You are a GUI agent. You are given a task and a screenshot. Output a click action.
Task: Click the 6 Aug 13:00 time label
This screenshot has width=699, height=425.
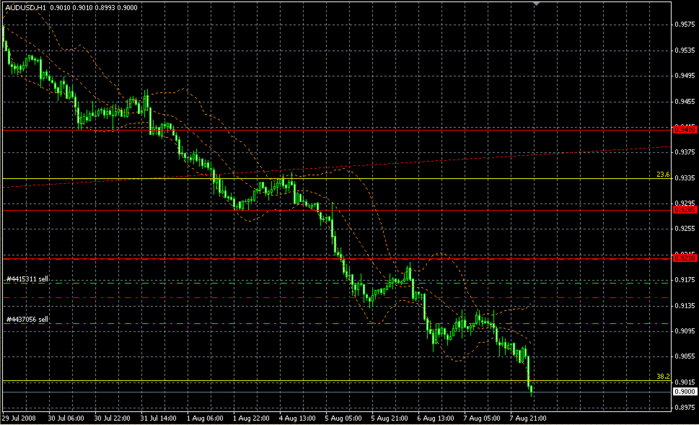[436, 418]
